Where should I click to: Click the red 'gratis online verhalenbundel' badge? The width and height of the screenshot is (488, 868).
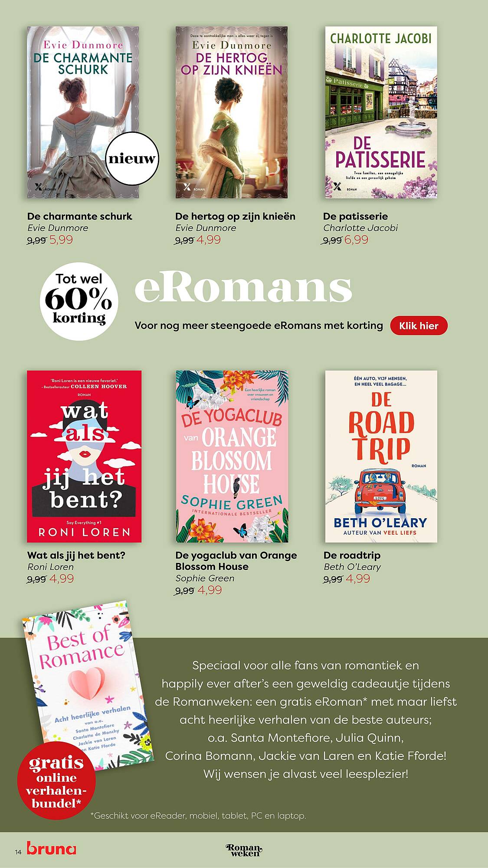(56, 780)
